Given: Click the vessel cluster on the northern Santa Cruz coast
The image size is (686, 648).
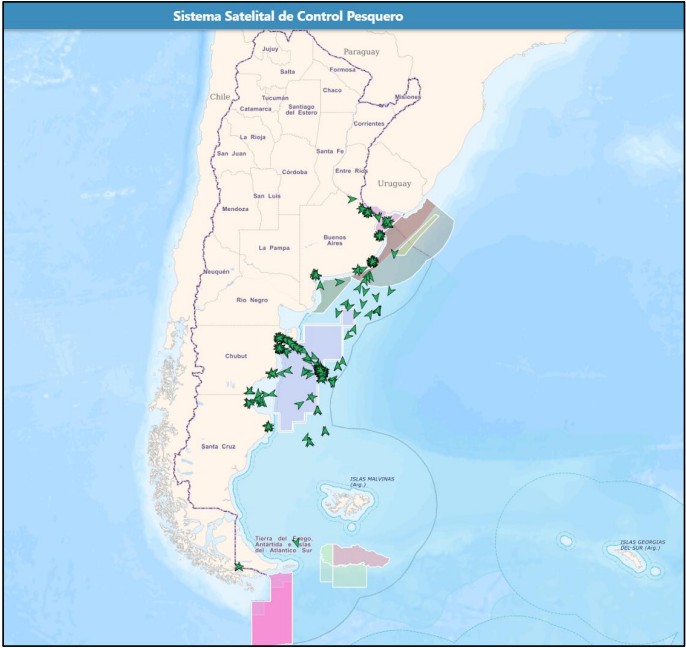Looking at the screenshot, I should [x=268, y=426].
